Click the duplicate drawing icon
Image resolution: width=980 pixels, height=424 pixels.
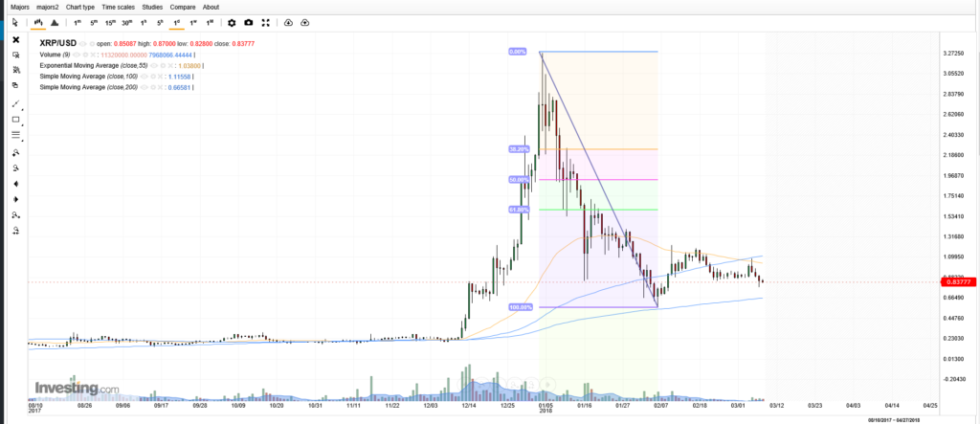coord(16,86)
